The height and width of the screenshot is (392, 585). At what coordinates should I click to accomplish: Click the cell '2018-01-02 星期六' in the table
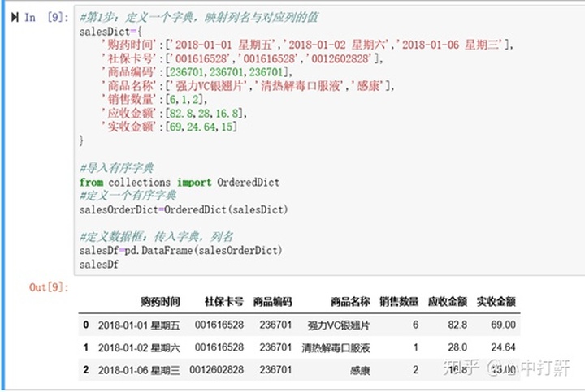click(139, 348)
